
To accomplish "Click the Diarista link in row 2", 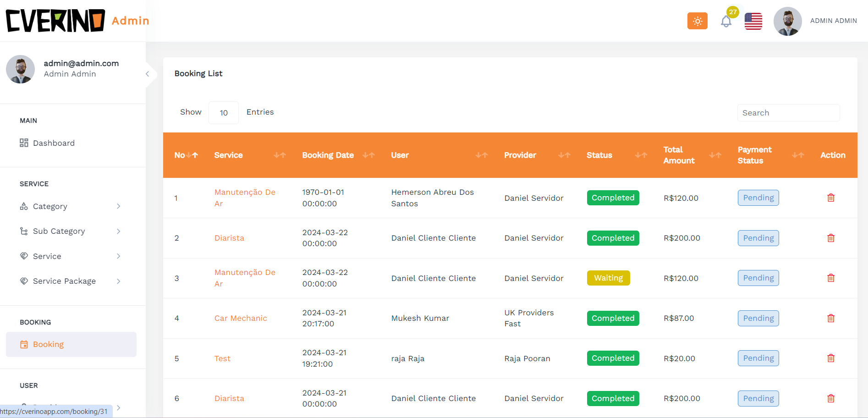I will pos(229,238).
